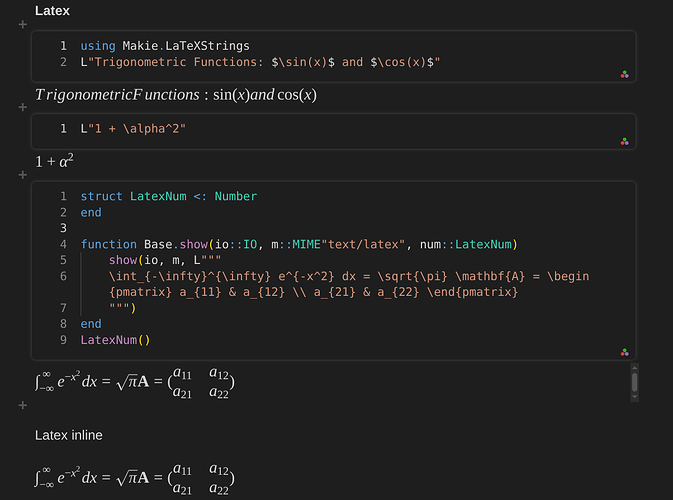Add a cell with the plus below the Latex heading
Viewport: 673px width, 500px height.
tap(23, 24)
